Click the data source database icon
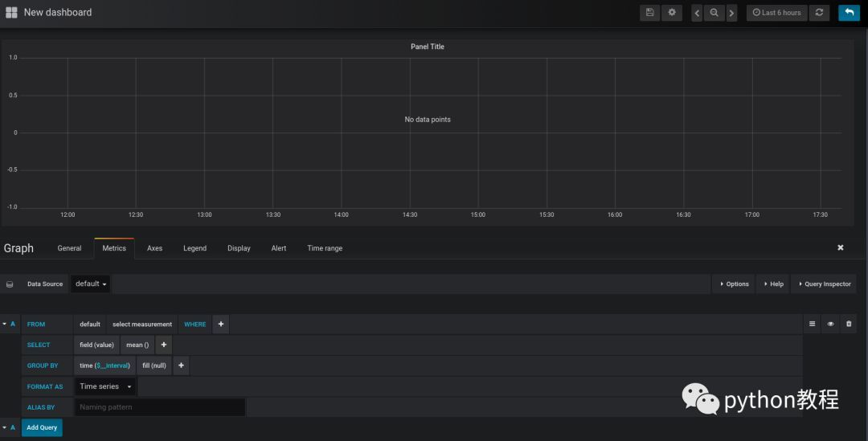The height and width of the screenshot is (441, 868). pos(10,284)
